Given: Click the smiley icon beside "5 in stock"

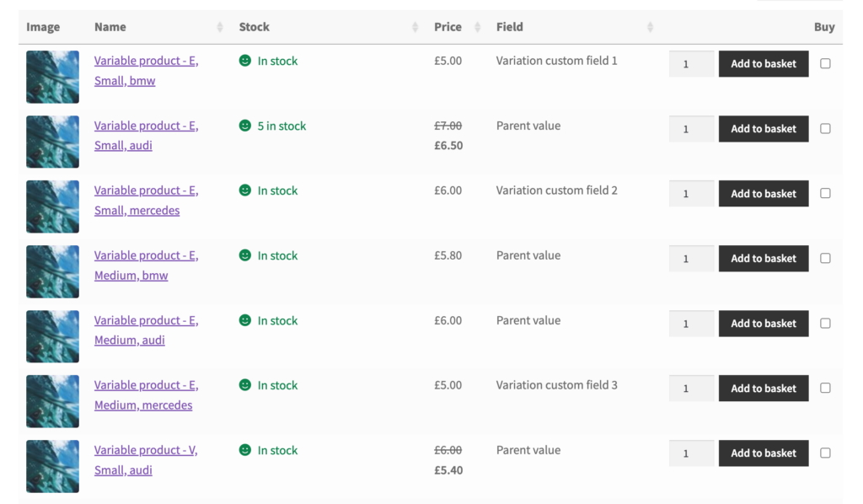Looking at the screenshot, I should pyautogui.click(x=244, y=126).
